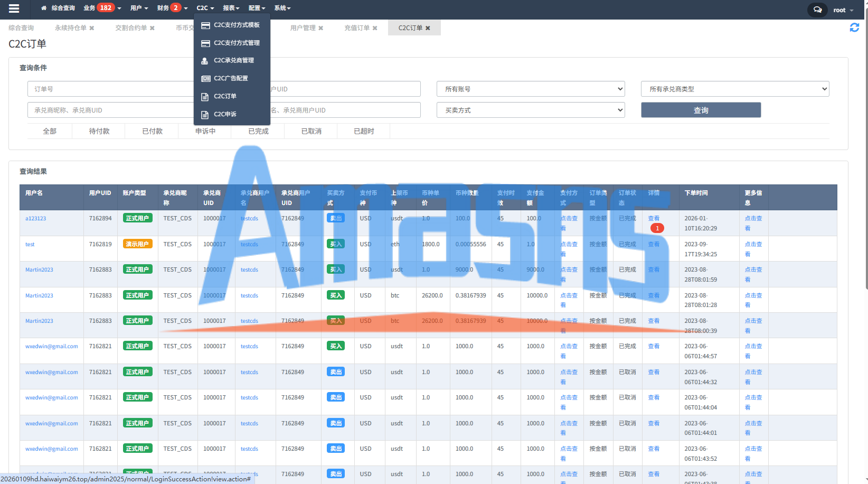This screenshot has height=484, width=868.
Task: Filter orders by 已取消 status
Action: pyautogui.click(x=311, y=131)
